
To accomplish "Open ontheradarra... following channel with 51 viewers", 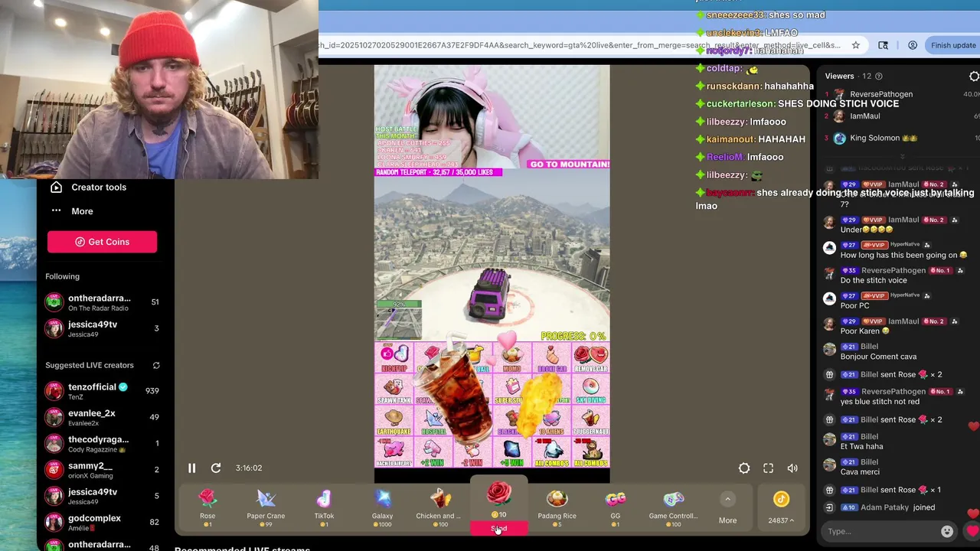I will (102, 302).
